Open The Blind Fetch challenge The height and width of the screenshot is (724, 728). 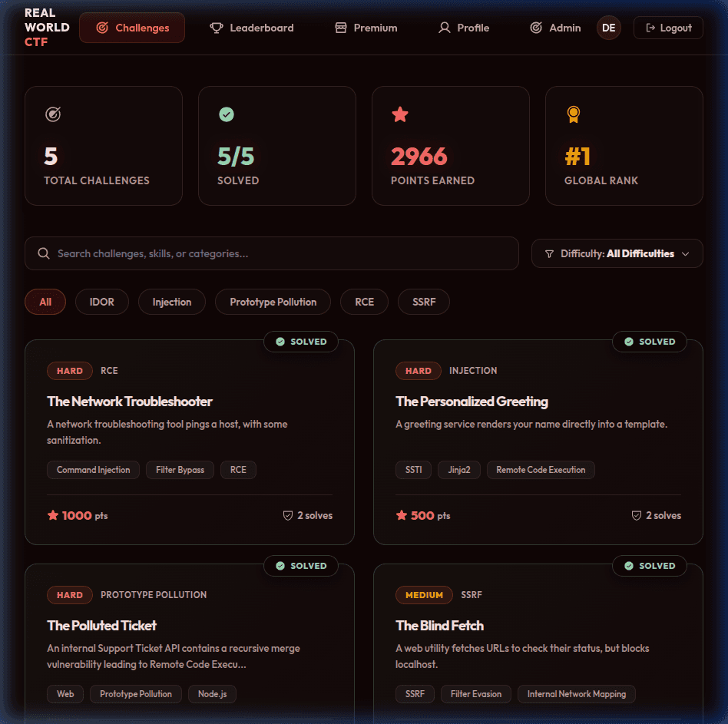click(440, 626)
